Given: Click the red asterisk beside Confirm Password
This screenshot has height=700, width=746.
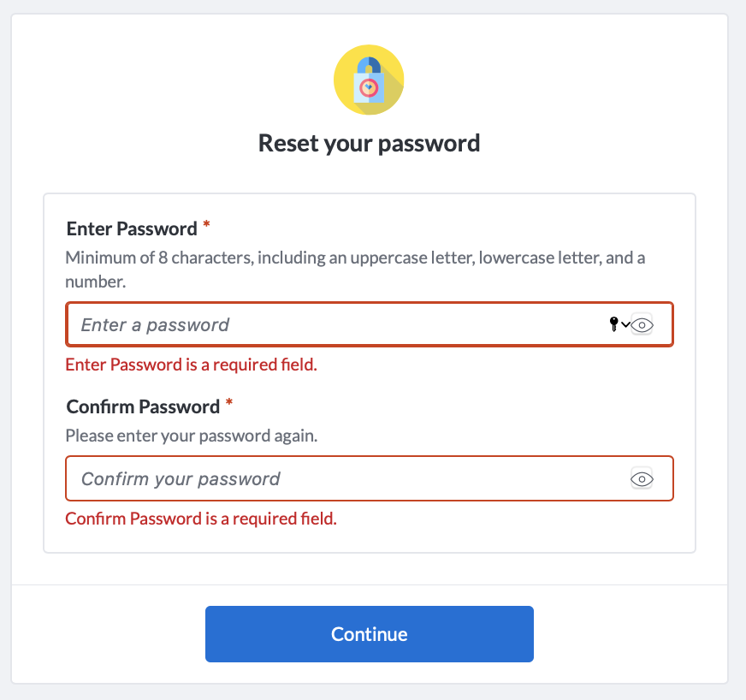Looking at the screenshot, I should (x=228, y=402).
